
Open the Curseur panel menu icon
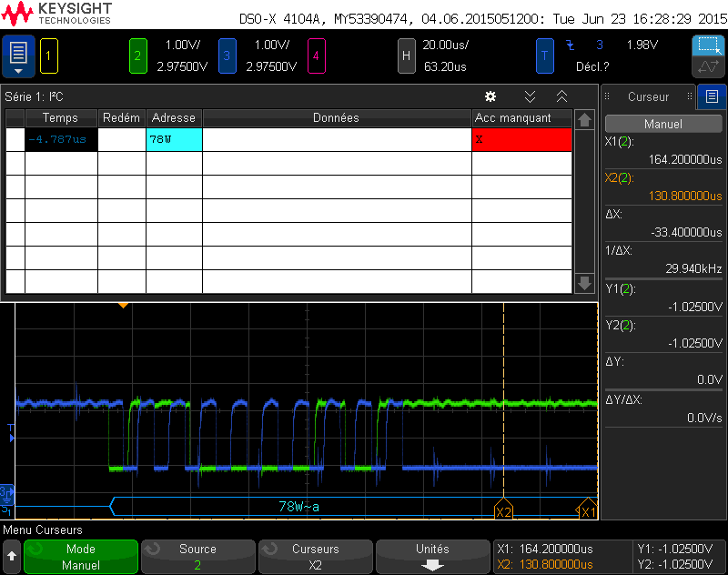tap(711, 96)
